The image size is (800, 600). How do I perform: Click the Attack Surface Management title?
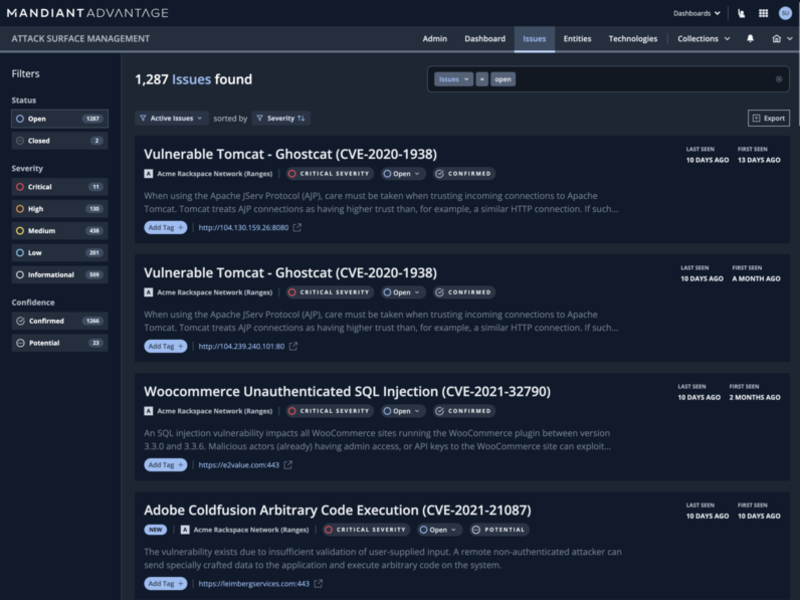tap(81, 39)
